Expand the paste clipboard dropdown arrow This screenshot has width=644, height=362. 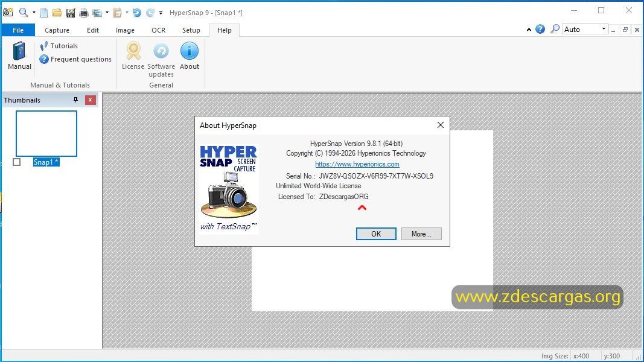click(x=127, y=13)
